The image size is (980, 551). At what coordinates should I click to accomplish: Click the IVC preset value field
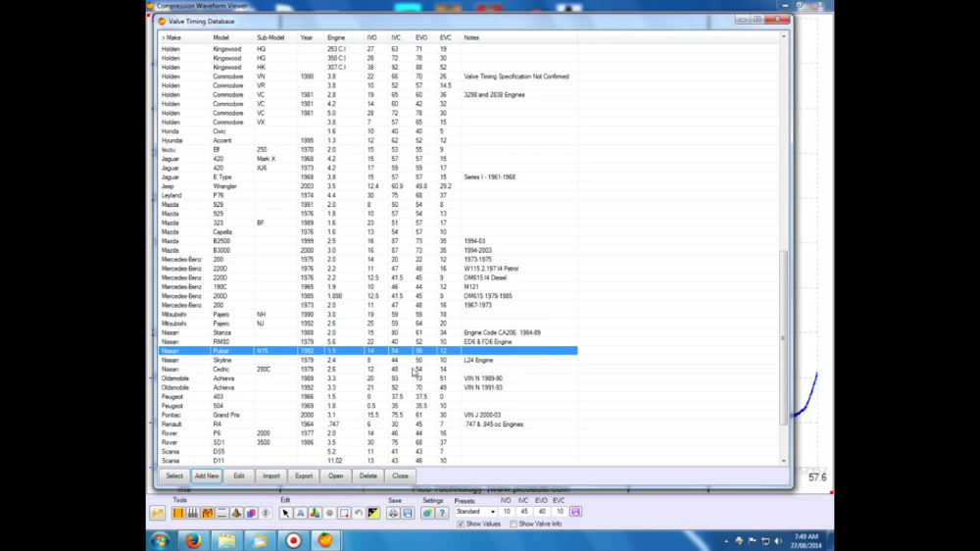(524, 512)
